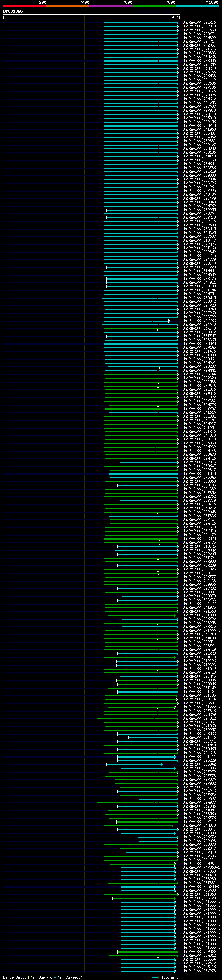
Task: Click hit label UniRef100_P47863-2
Action: 201,868
